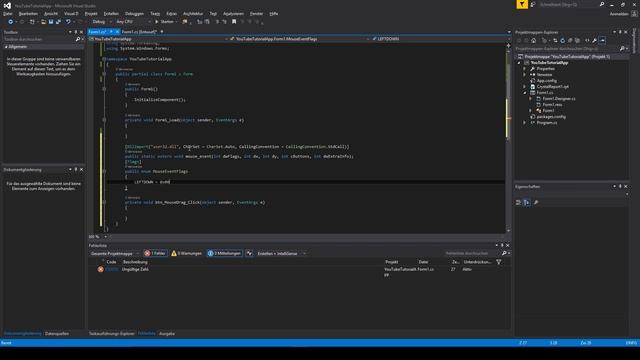Click the alphabetical sort icon in Eigenschaften

527,202
